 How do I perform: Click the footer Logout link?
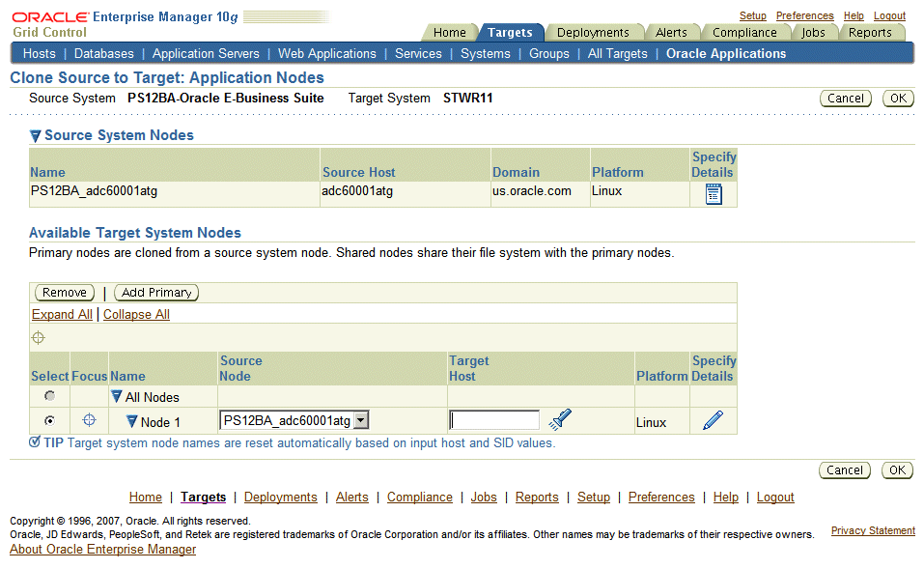click(775, 498)
